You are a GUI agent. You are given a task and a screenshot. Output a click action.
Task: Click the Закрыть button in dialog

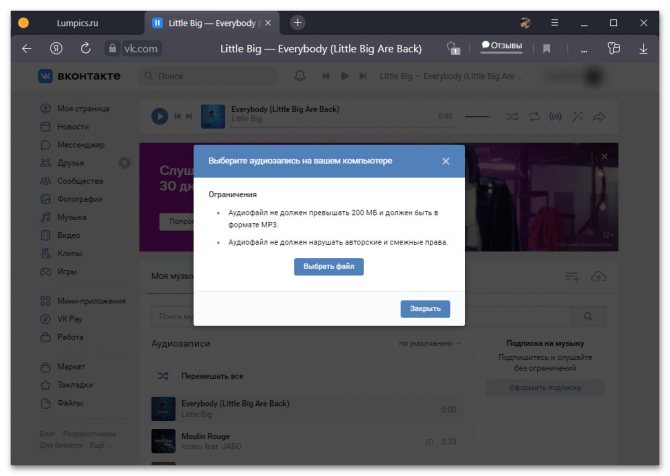pyautogui.click(x=425, y=309)
